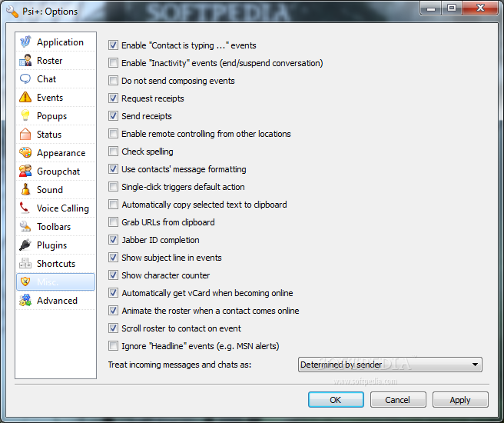Select Toolbars options label
504x423 pixels.
click(x=54, y=227)
